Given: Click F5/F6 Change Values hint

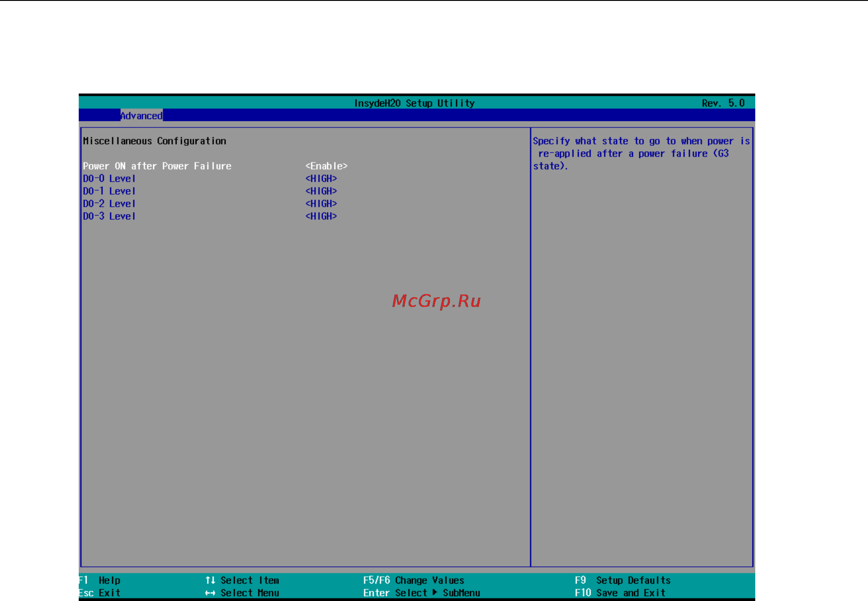Looking at the screenshot, I should (x=414, y=580).
